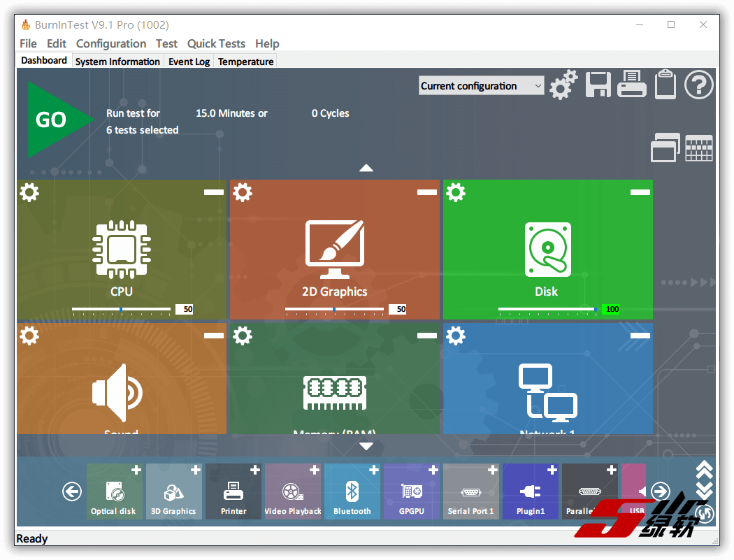734x560 pixels.
Task: Add Plugin1 test with plus
Action: pyautogui.click(x=552, y=470)
